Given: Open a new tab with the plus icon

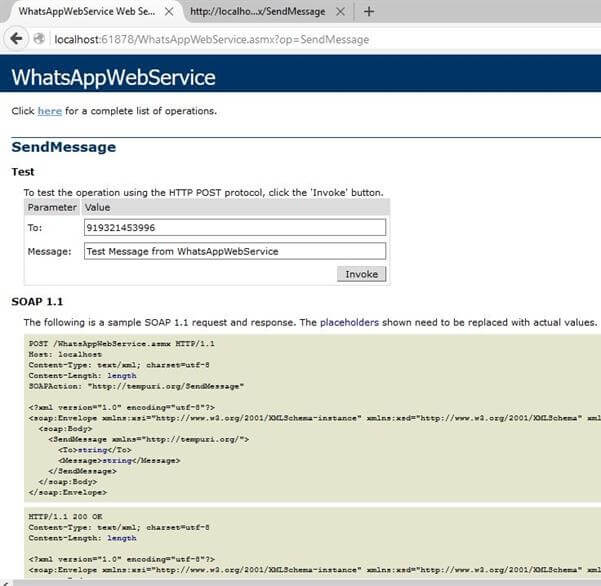Looking at the screenshot, I should pos(369,11).
